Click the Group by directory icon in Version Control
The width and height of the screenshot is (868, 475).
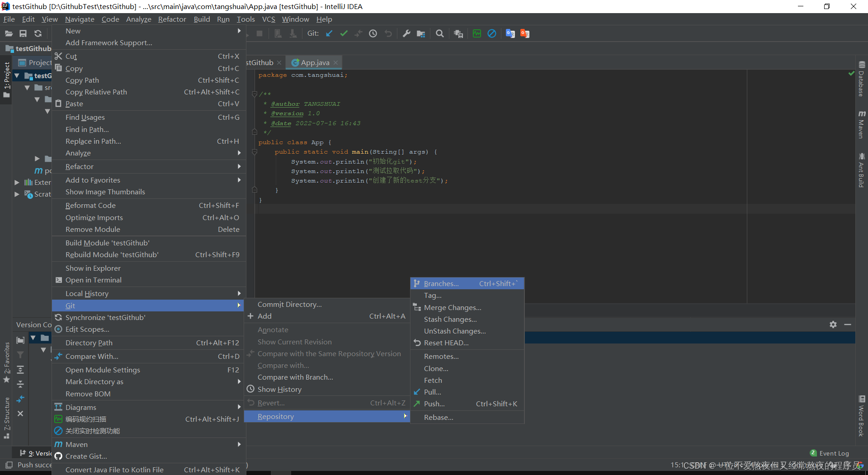pyautogui.click(x=20, y=340)
